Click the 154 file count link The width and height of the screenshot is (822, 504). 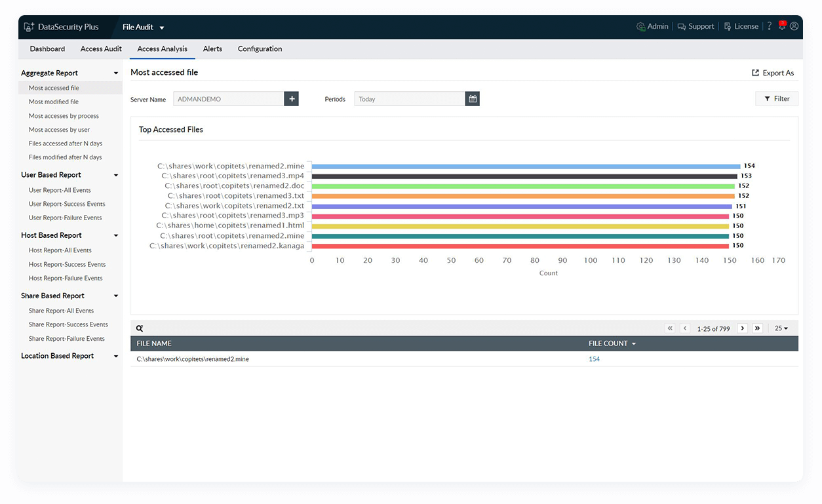click(594, 359)
